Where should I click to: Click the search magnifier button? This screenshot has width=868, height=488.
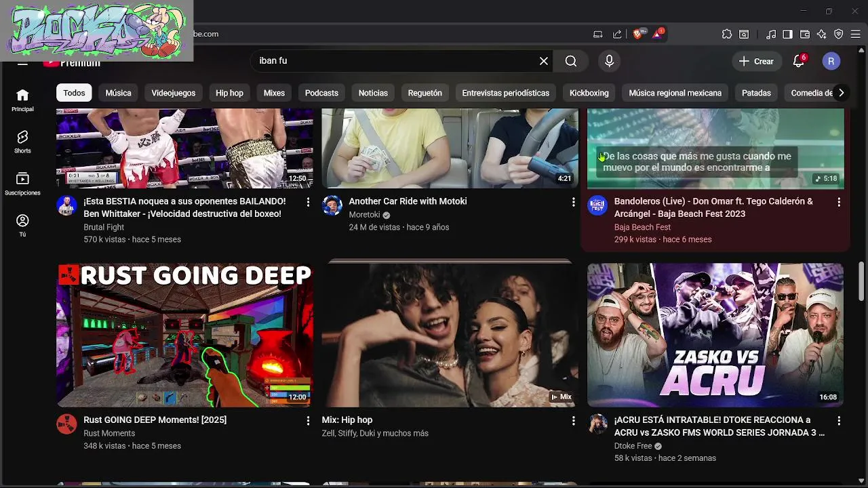[x=571, y=61]
